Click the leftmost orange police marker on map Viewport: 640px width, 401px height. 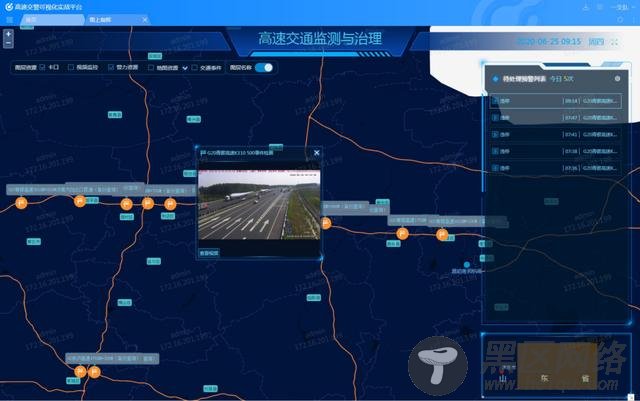[x=19, y=203]
